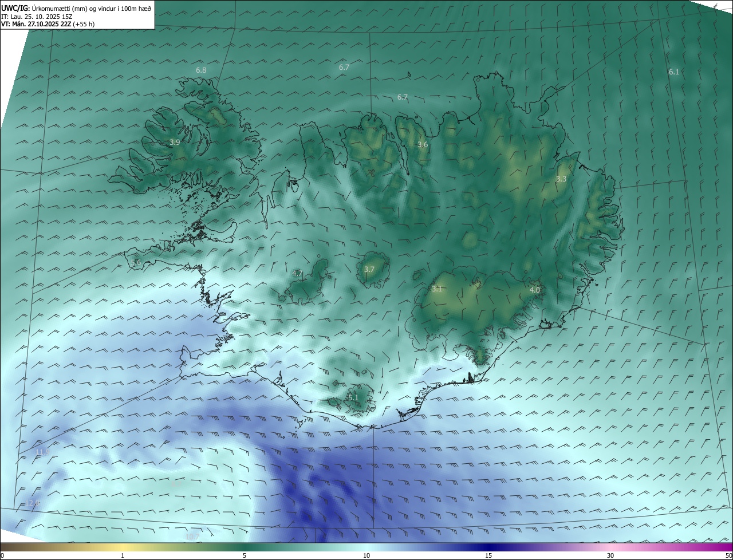Image resolution: width=733 pixels, height=560 pixels.
Task: Click the 10.7 label above the color bar
Action: tap(192, 537)
